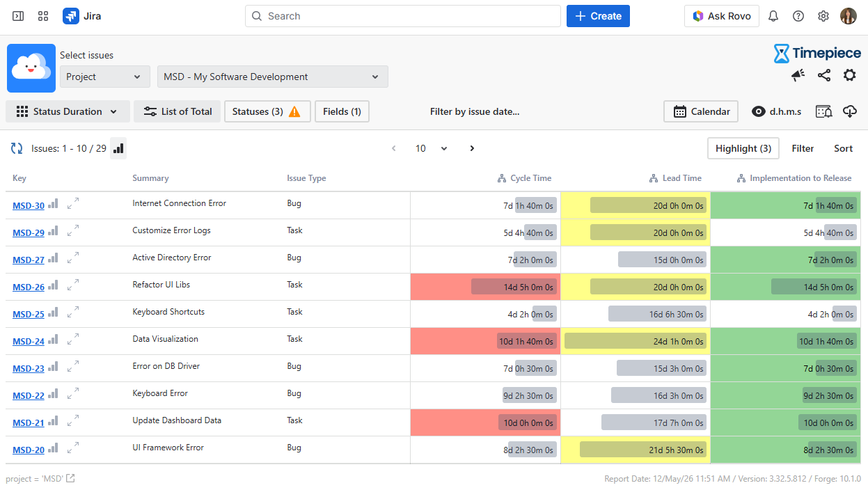
Task: Open the Calendar button
Action: (701, 111)
